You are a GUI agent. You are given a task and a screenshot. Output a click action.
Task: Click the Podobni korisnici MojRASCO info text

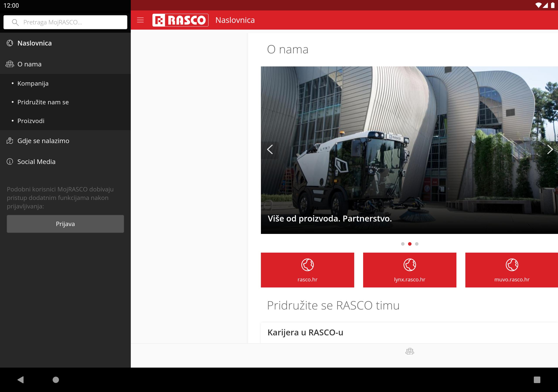(60, 198)
